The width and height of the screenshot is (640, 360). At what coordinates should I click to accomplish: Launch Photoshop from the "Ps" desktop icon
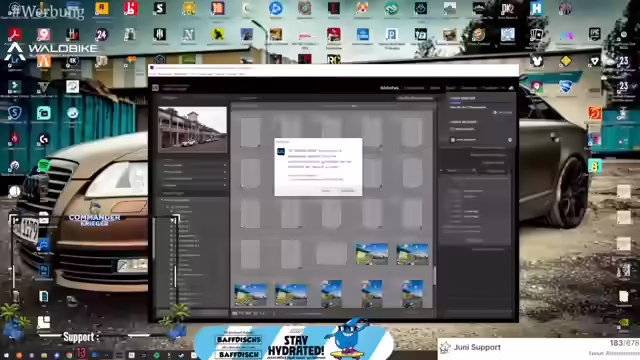click(44, 270)
